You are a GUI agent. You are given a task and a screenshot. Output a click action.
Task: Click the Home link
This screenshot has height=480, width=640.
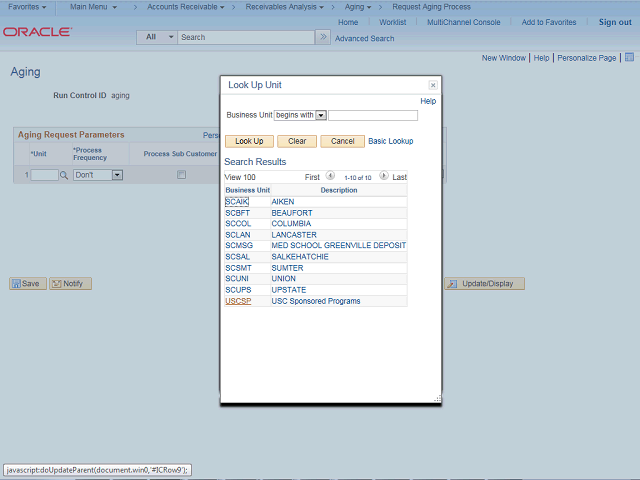tap(348, 22)
